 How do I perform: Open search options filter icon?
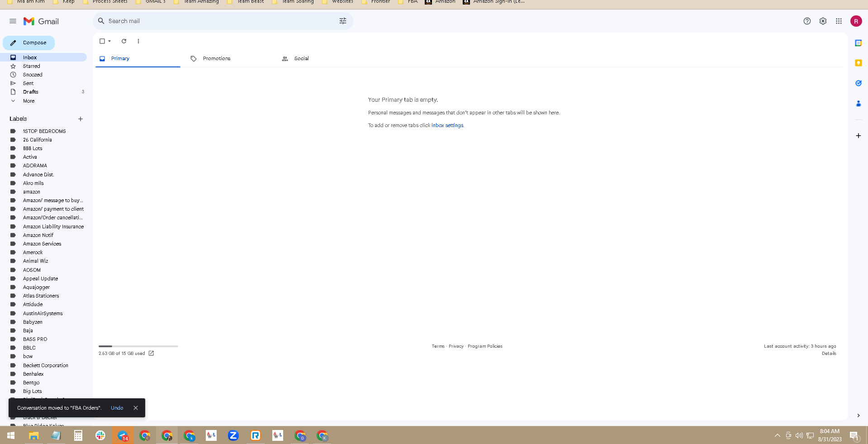[343, 21]
